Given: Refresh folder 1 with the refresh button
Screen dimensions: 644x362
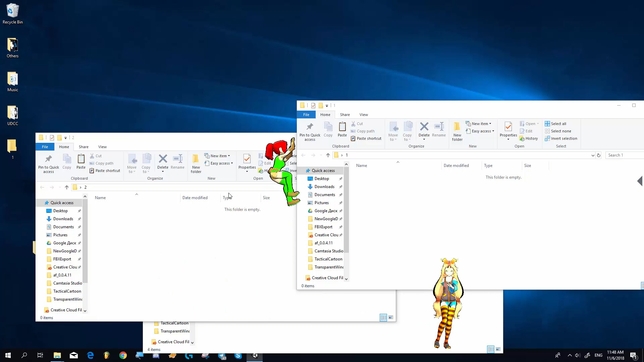Looking at the screenshot, I should pyautogui.click(x=599, y=155).
